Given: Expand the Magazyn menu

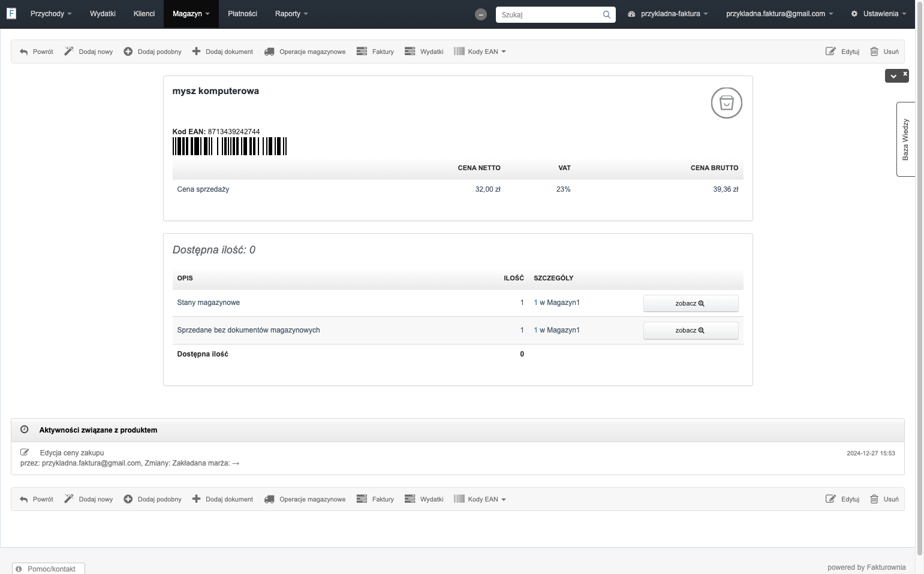Looking at the screenshot, I should pyautogui.click(x=191, y=14).
